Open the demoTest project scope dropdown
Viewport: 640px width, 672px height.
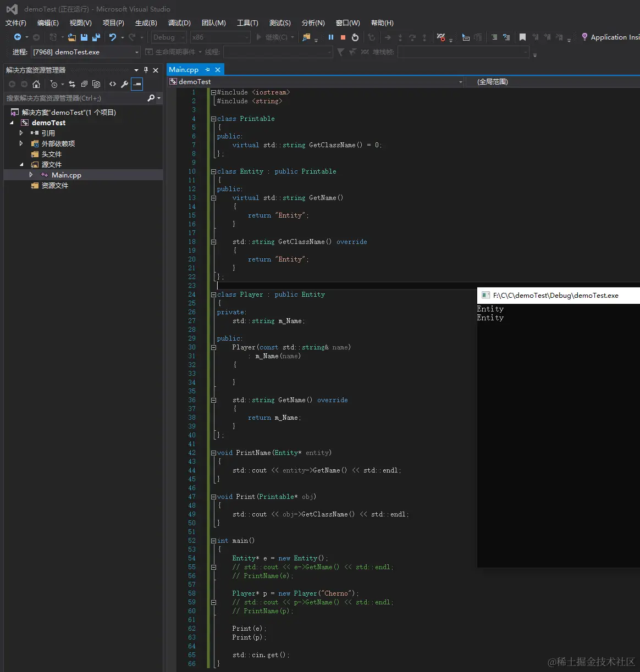click(316, 81)
